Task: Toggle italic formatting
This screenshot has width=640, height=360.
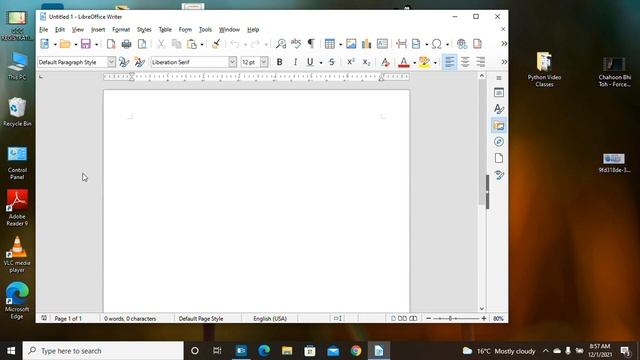Action: pos(295,62)
